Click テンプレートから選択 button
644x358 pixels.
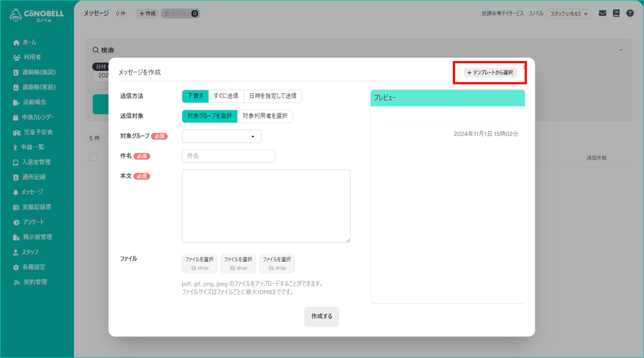(x=490, y=72)
